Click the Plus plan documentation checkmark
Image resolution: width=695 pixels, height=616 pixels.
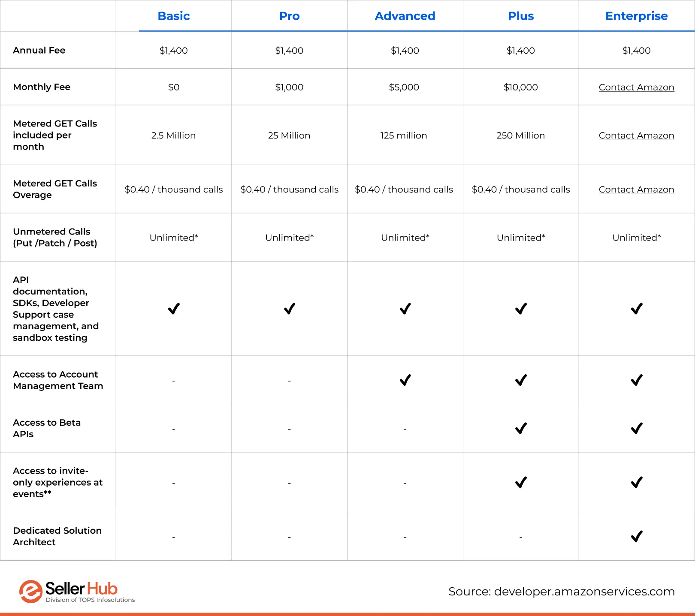click(521, 309)
